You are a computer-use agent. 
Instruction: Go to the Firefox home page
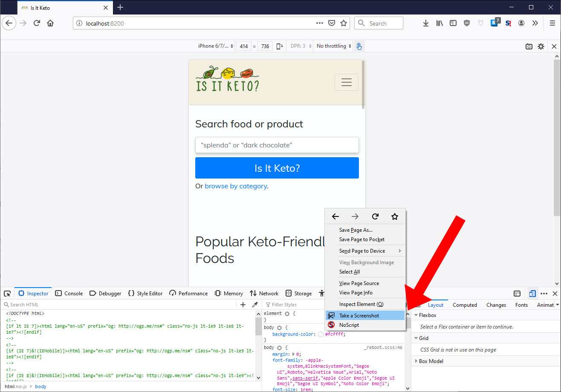(x=50, y=23)
